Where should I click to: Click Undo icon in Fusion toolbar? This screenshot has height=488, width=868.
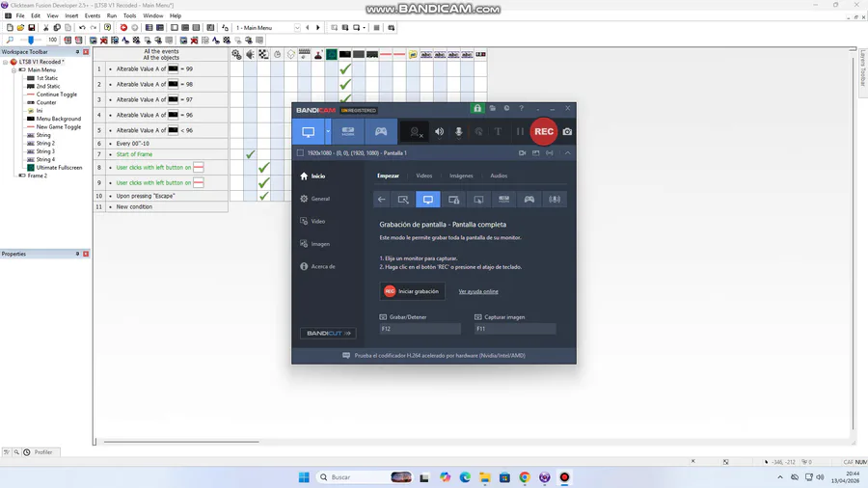[82, 28]
